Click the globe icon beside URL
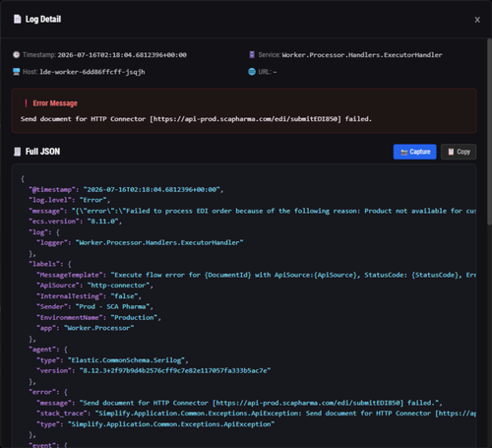 click(x=252, y=72)
